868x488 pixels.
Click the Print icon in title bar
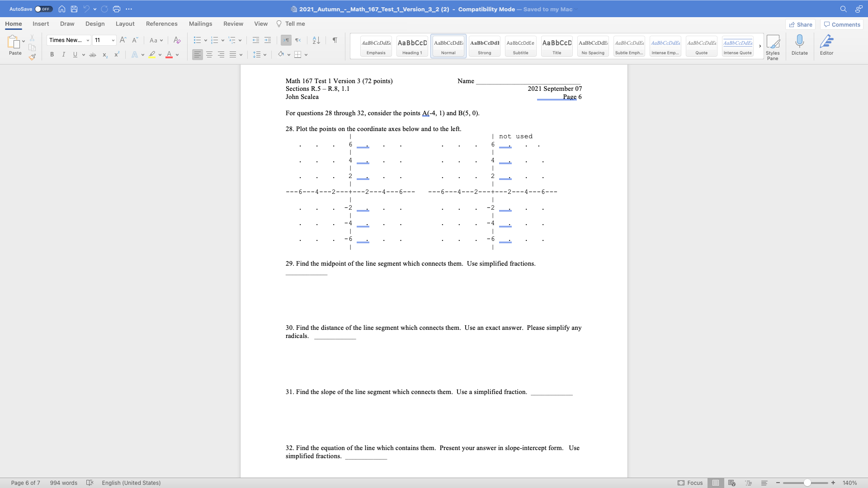pos(116,9)
